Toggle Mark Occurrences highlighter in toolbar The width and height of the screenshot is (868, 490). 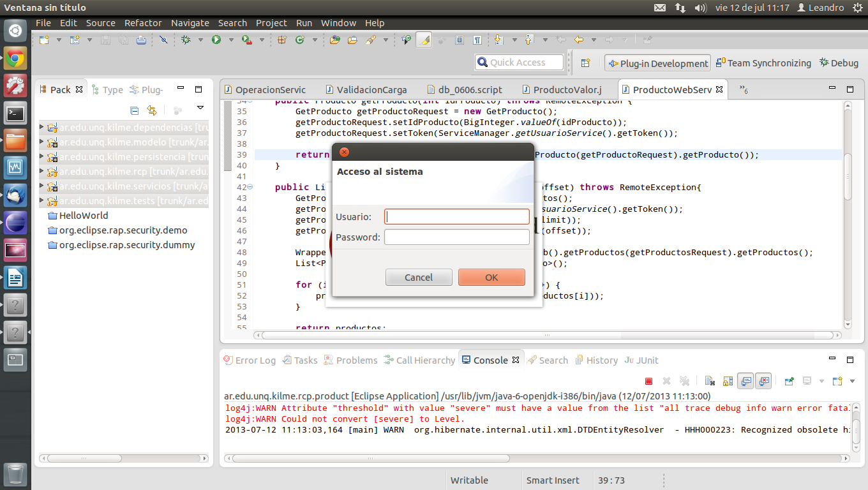pos(424,40)
